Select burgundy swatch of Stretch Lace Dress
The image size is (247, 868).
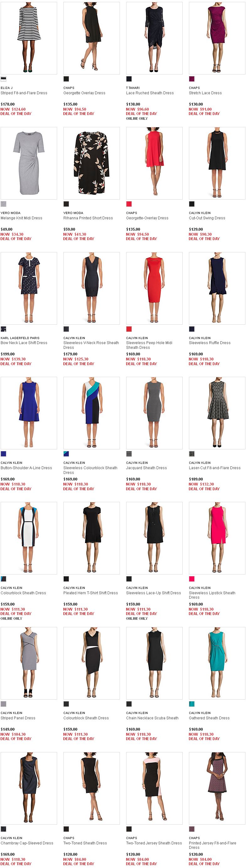coord(192,79)
